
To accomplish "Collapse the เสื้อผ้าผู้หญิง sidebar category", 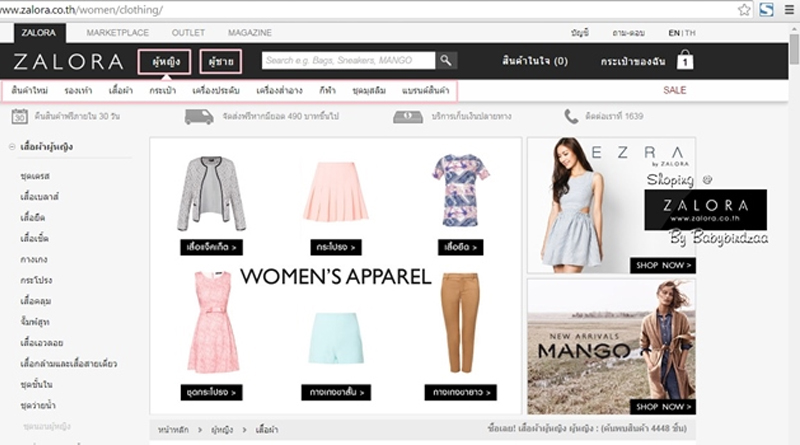I will pyautogui.click(x=12, y=147).
